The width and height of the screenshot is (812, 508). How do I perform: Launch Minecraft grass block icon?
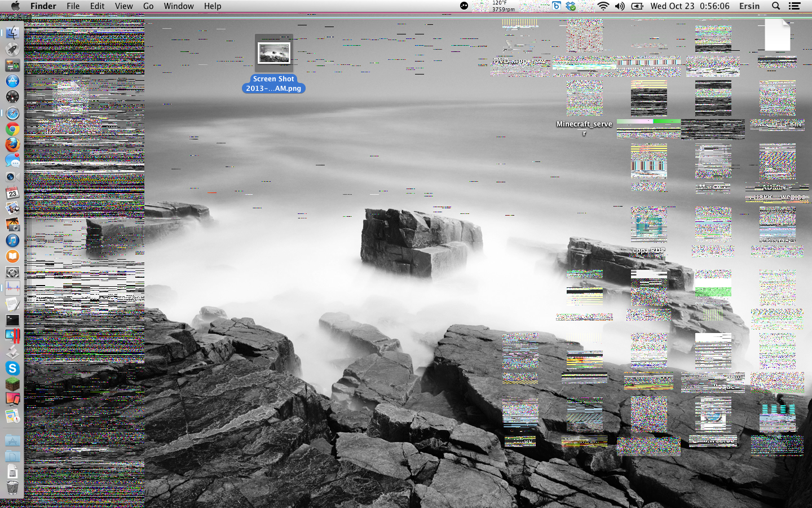click(x=12, y=384)
